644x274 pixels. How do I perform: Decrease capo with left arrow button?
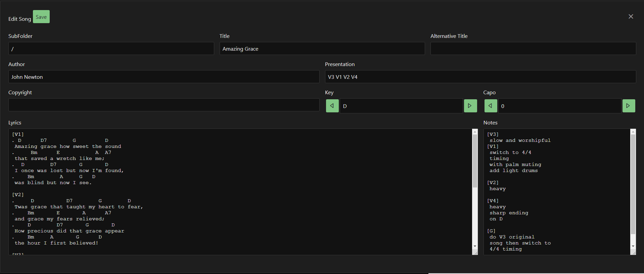491,106
